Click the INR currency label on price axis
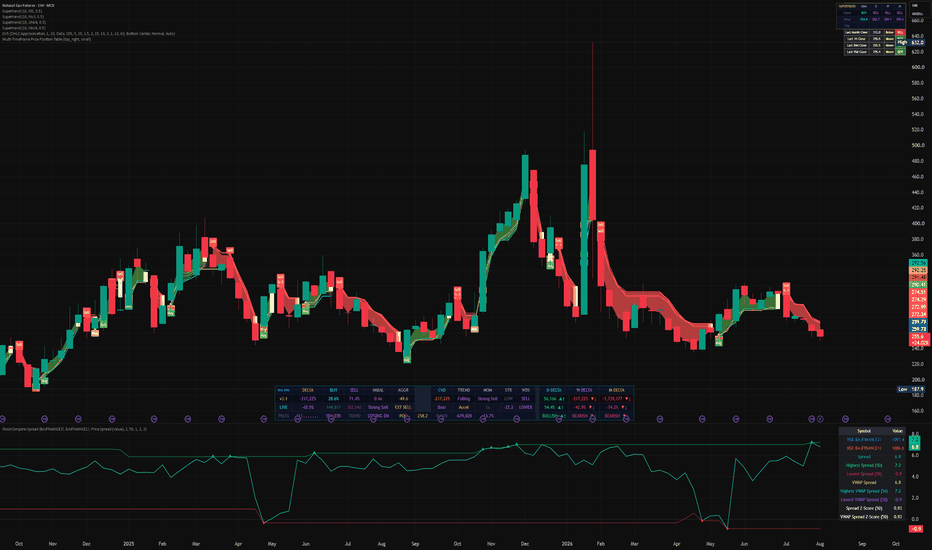 (x=915, y=6)
